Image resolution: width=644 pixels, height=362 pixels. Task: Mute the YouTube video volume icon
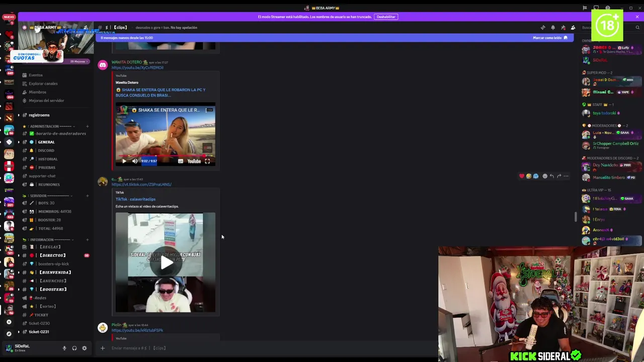(134, 161)
